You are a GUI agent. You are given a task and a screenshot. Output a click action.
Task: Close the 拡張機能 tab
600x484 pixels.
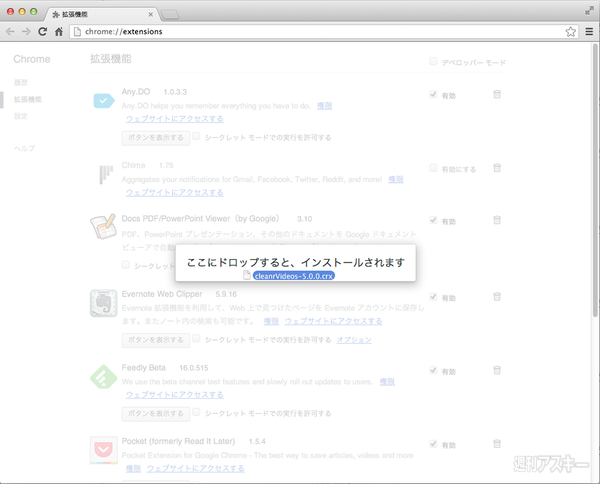(x=150, y=14)
